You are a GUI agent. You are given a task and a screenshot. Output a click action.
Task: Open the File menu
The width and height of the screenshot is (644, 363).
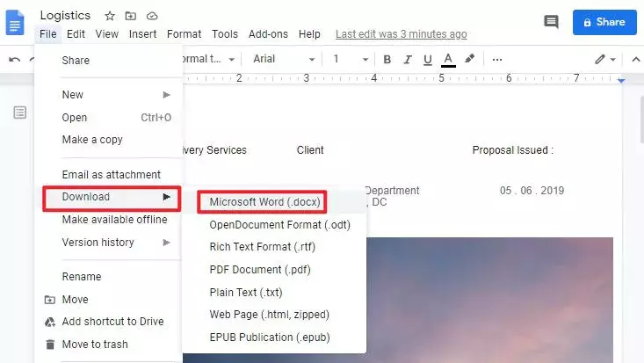click(47, 34)
